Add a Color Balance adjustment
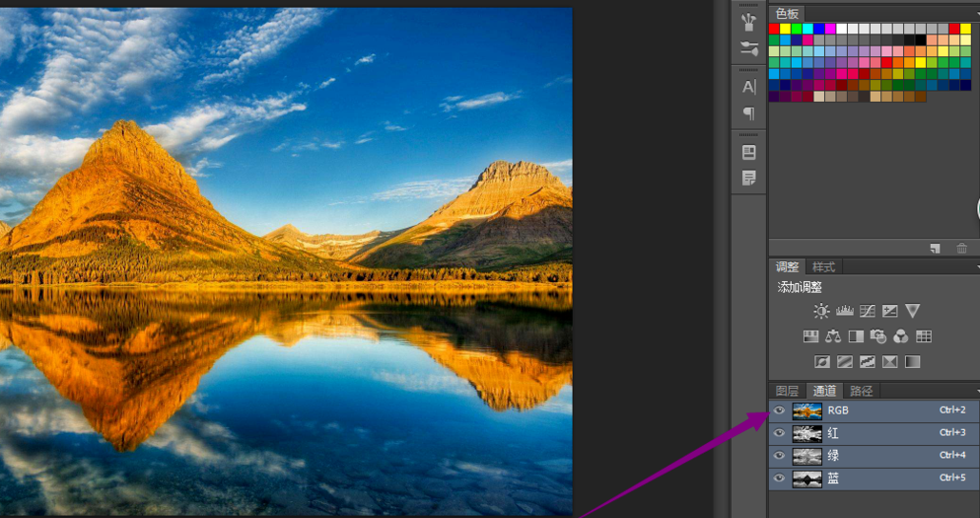This screenshot has height=518, width=980. click(x=833, y=336)
